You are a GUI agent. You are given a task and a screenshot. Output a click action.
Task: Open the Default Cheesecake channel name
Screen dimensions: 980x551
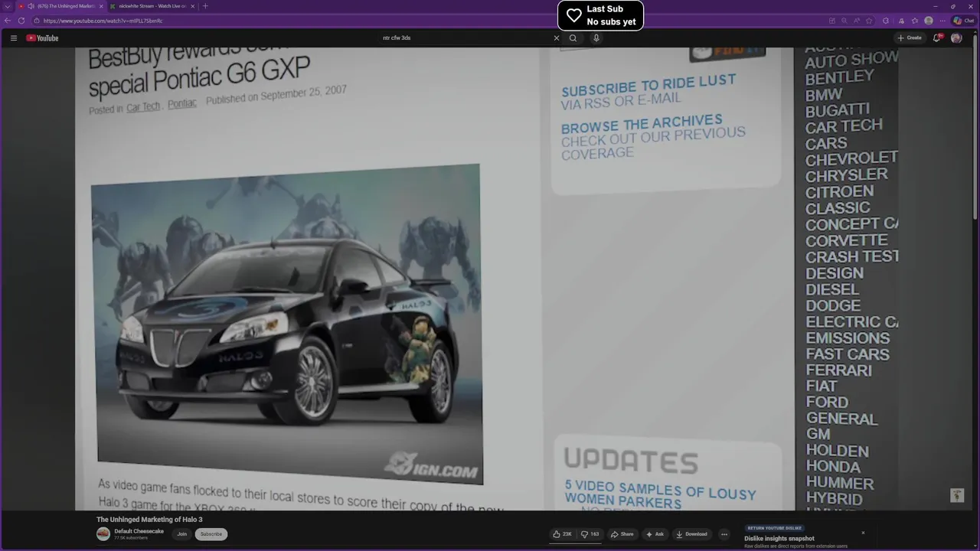tap(139, 531)
